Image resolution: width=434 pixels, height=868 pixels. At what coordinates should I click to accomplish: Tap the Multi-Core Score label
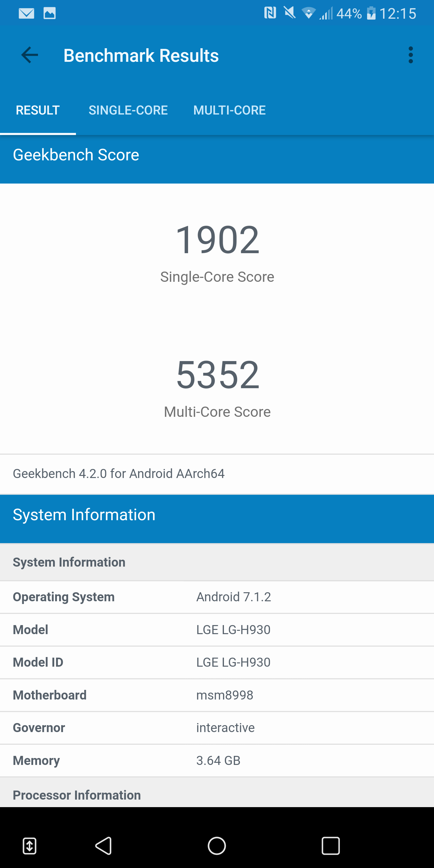217,412
